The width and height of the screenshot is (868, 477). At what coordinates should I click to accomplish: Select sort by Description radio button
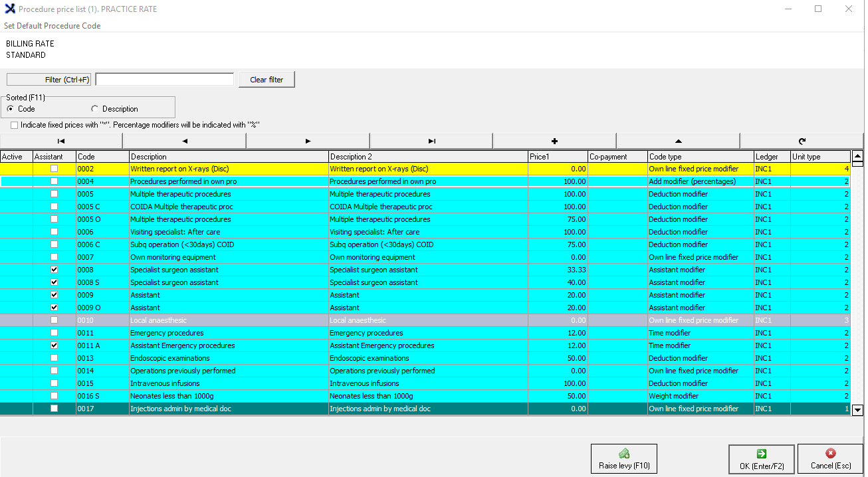click(95, 109)
